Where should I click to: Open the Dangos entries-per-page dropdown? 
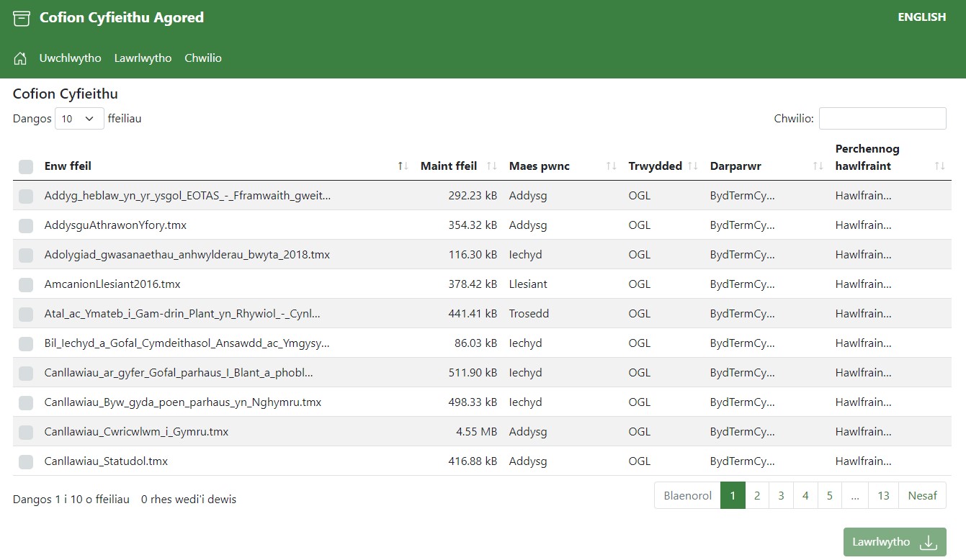pyautogui.click(x=79, y=119)
